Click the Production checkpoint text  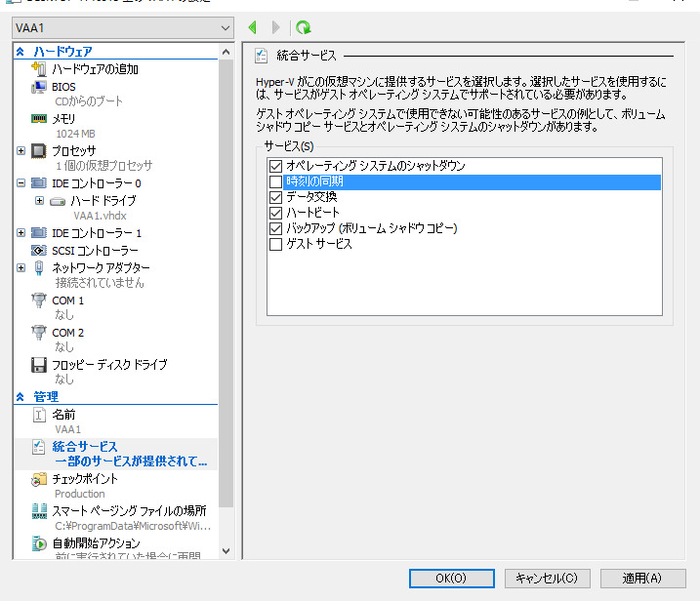click(x=80, y=494)
